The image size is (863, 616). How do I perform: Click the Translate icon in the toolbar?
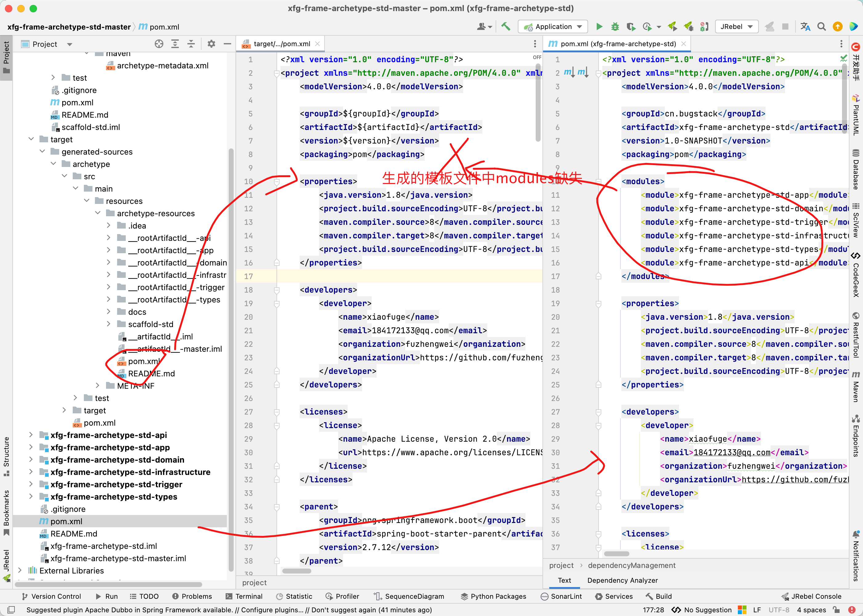pyautogui.click(x=805, y=26)
